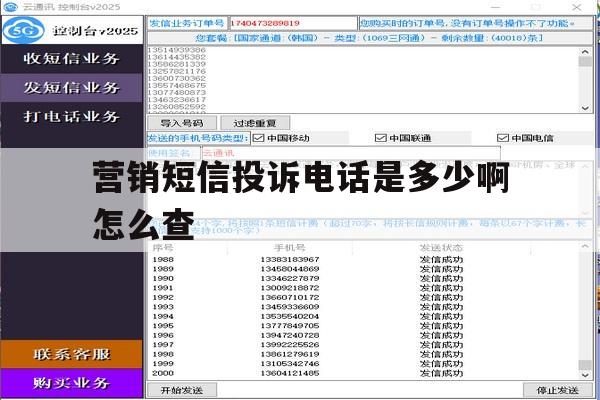600x400 pixels.
Task: Click the 手机号 column header
Action: pyautogui.click(x=290, y=248)
